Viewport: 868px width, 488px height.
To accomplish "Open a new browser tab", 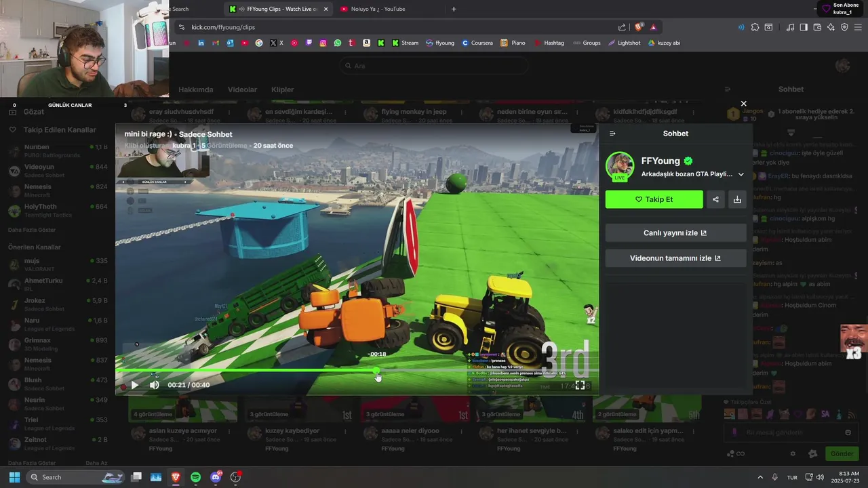I will [454, 9].
